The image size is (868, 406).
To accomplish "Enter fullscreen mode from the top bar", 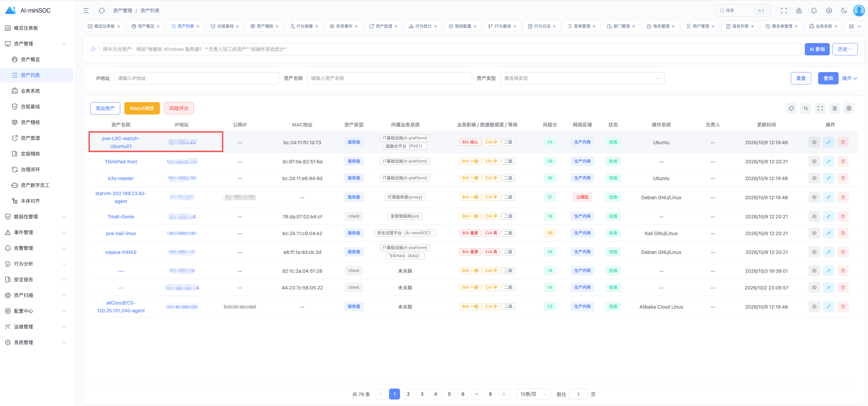I will 784,11.
